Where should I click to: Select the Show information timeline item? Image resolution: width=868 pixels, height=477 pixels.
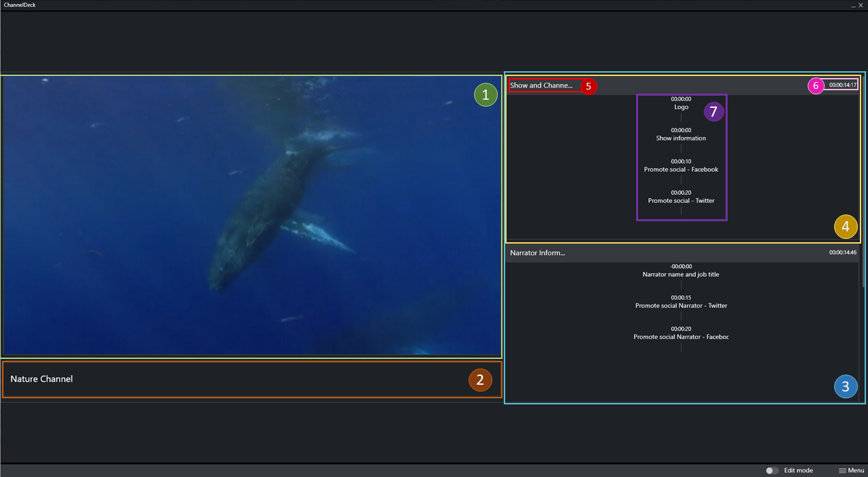click(x=681, y=138)
